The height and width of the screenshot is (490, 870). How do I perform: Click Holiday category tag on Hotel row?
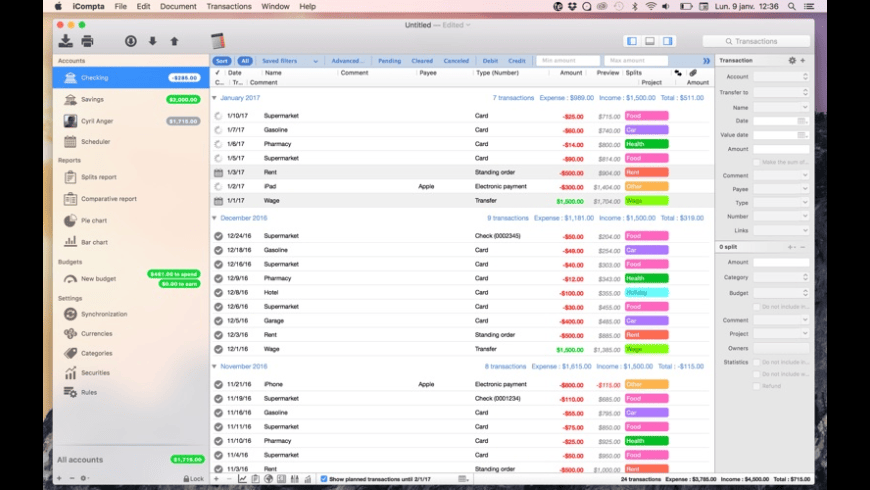pos(646,292)
